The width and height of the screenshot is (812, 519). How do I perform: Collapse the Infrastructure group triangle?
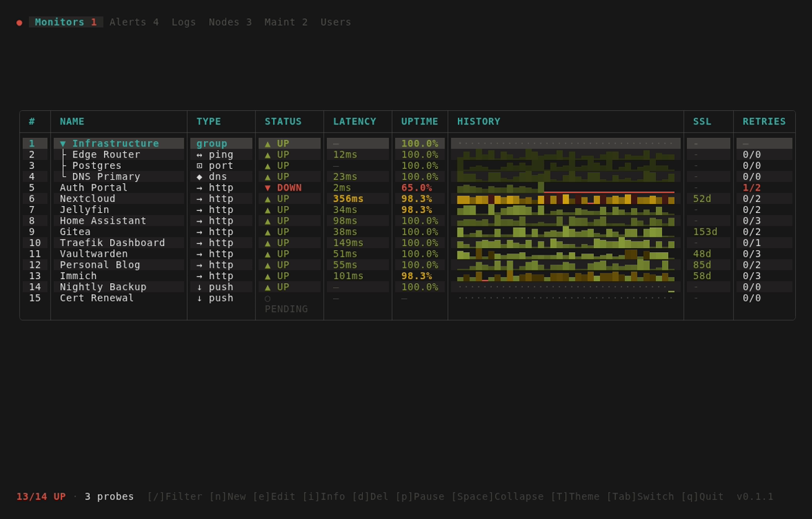[63, 143]
